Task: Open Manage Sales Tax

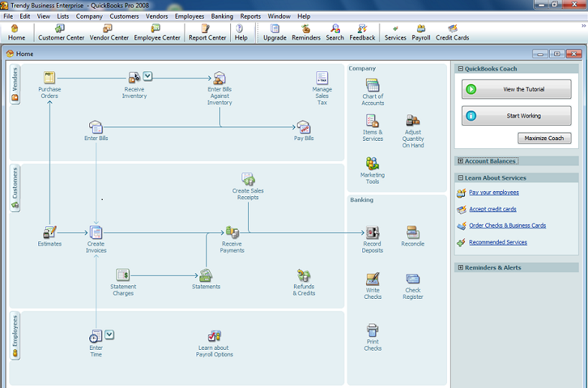Action: pos(322,78)
